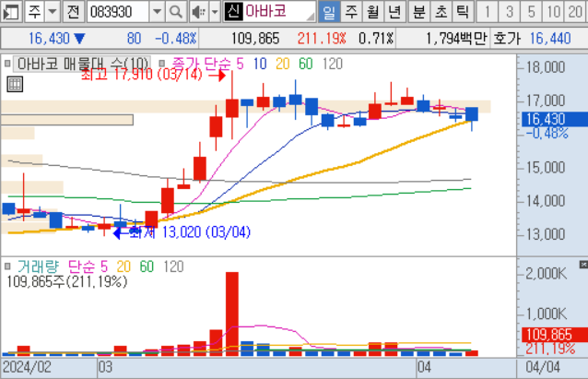Switch to the 월 monthly chart tab
This screenshot has height=379, width=588.
pyautogui.click(x=372, y=12)
